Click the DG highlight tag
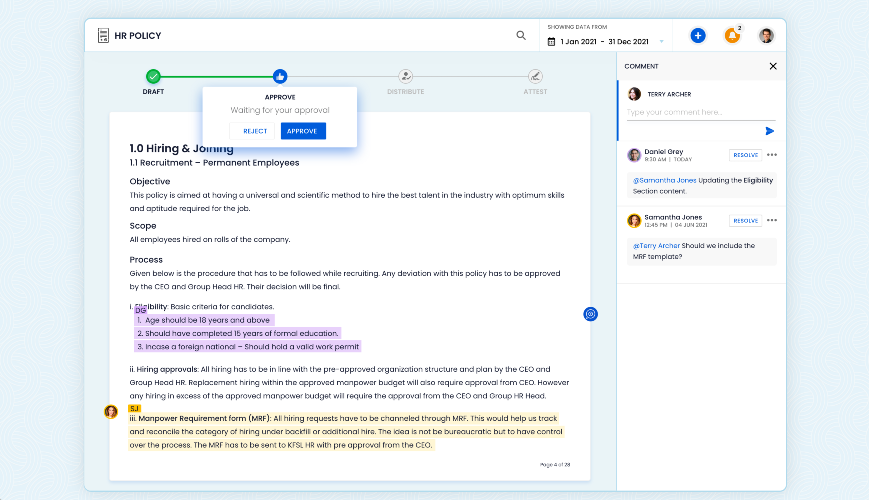Image resolution: width=869 pixels, height=500 pixels. pos(140,310)
